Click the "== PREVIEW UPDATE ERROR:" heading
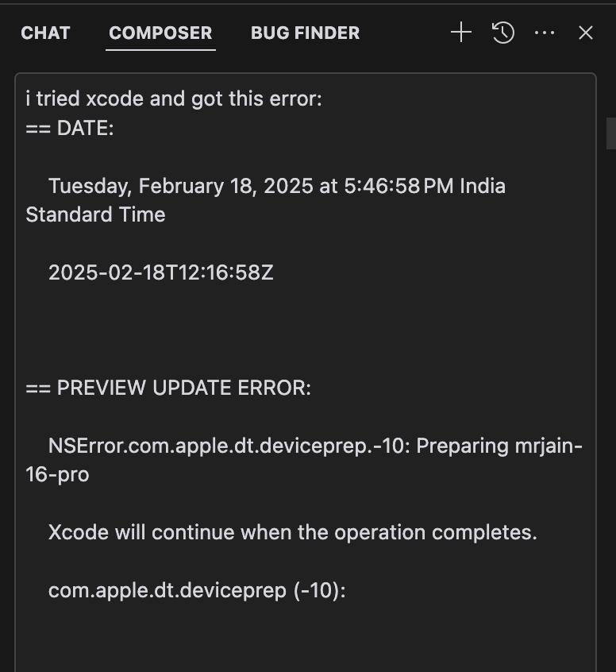This screenshot has width=616, height=672. 168,388
